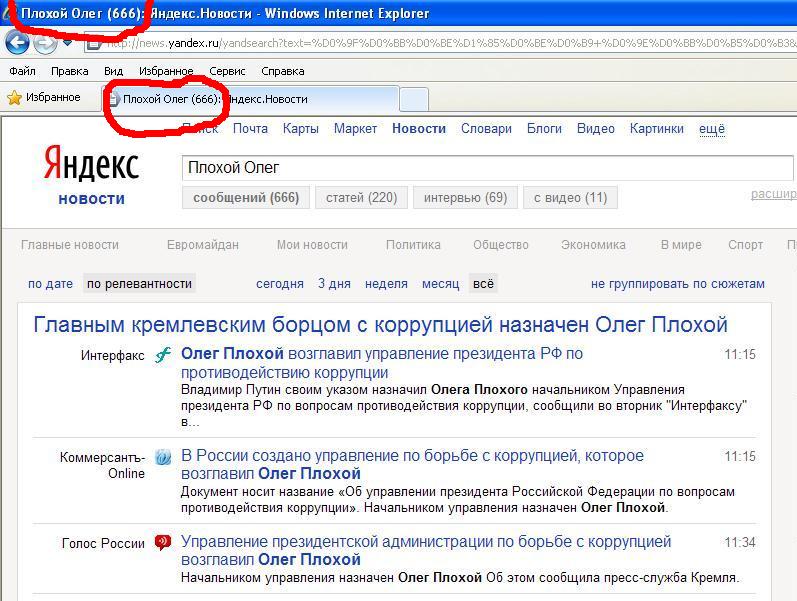The width and height of the screenshot is (797, 601).
Task: Open the Главные новости category
Action: (x=70, y=245)
